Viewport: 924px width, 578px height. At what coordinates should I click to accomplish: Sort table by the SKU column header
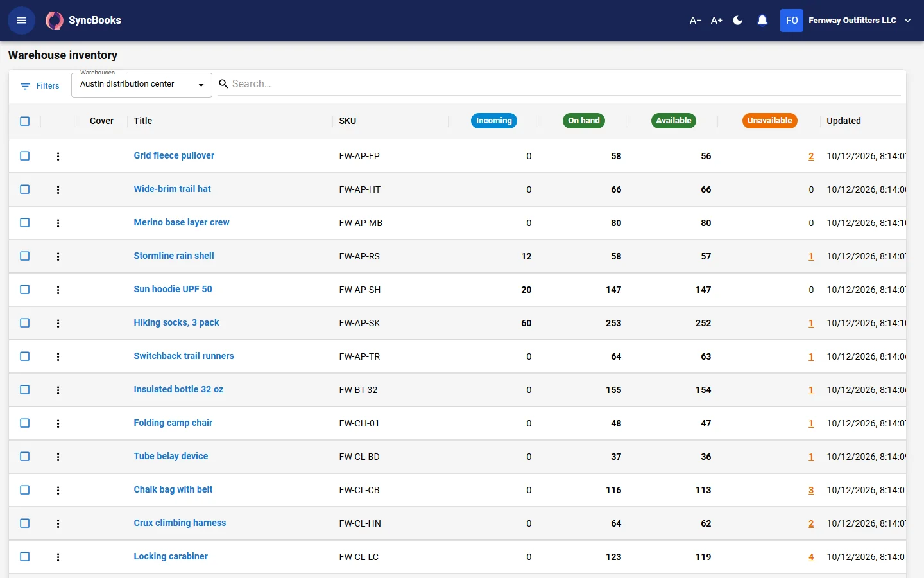[x=348, y=121]
